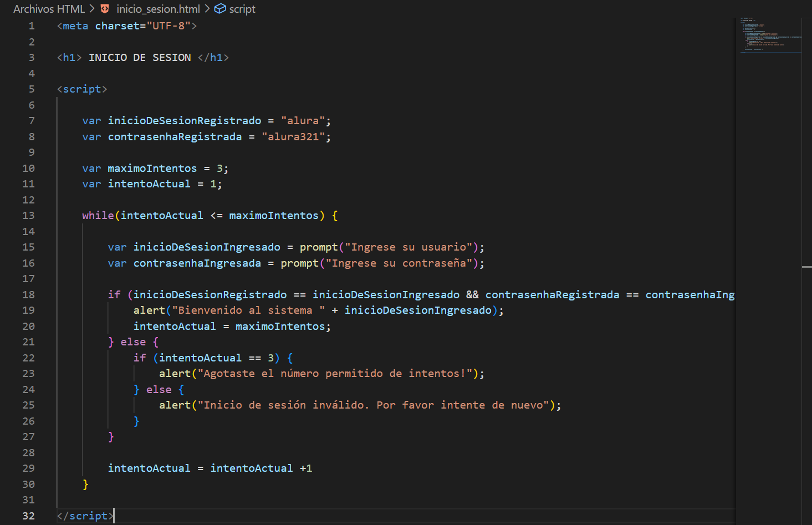Image resolution: width=812 pixels, height=525 pixels.
Task: Click line number 32
Action: (28, 516)
